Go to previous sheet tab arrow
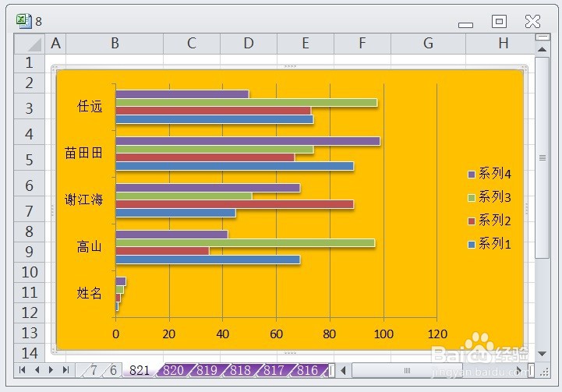Screen dimensions: 562x392 [x=37, y=369]
